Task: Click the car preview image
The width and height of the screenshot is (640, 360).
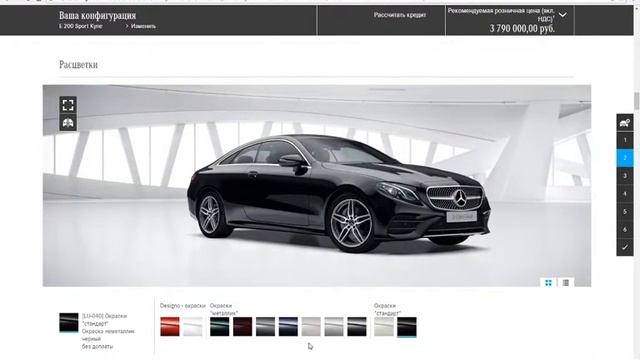Action: 317,186
